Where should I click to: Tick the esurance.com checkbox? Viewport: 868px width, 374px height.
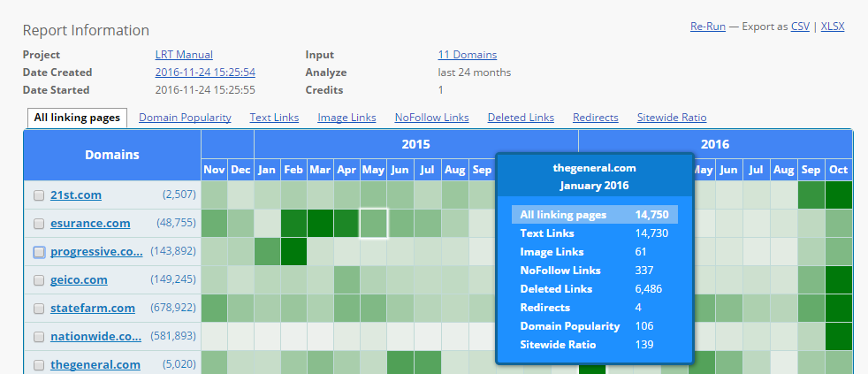pos(39,224)
